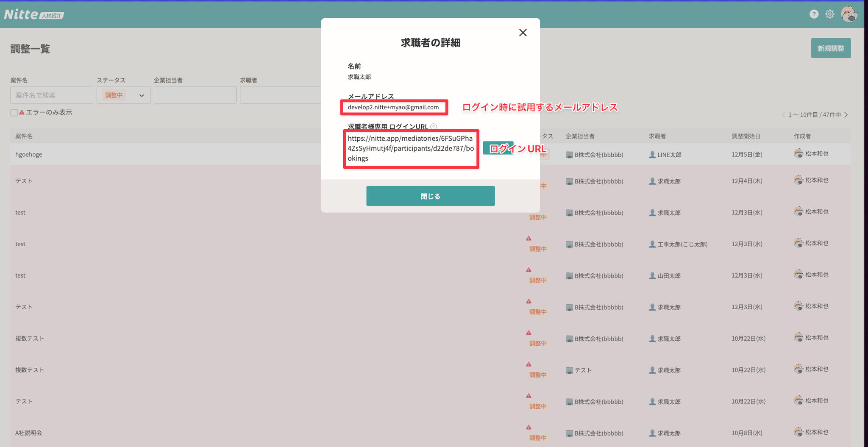This screenshot has height=447, width=868.
Task: Click the 12月4日(木) date cell
Action: [x=747, y=181]
